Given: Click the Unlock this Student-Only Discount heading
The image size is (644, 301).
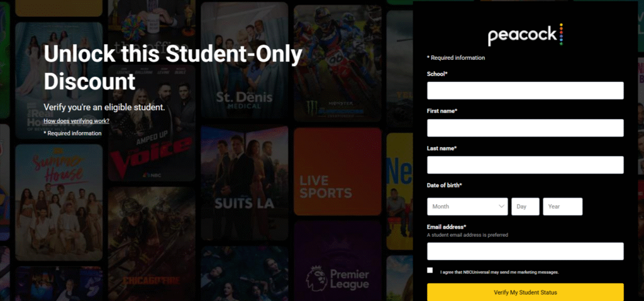Looking at the screenshot, I should tap(173, 68).
